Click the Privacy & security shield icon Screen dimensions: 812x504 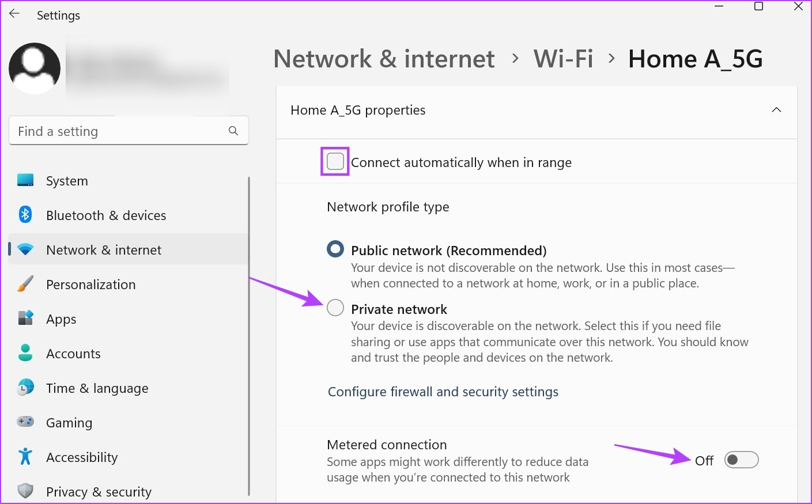point(25,491)
